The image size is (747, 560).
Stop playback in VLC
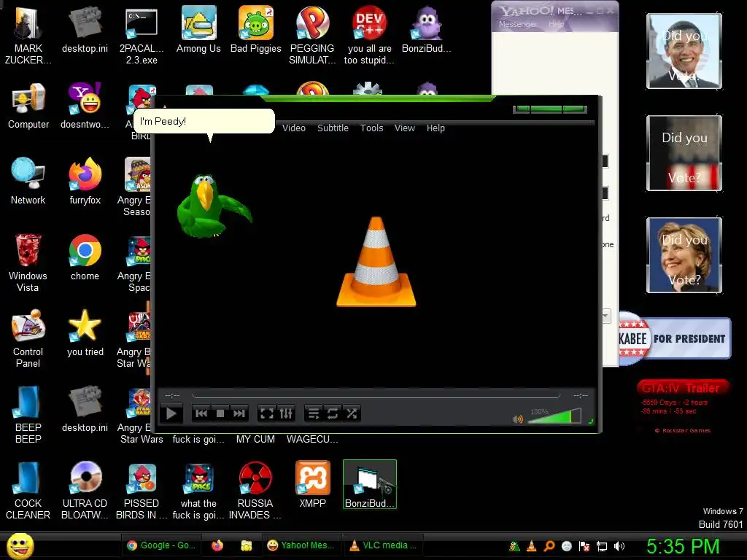coord(220,413)
